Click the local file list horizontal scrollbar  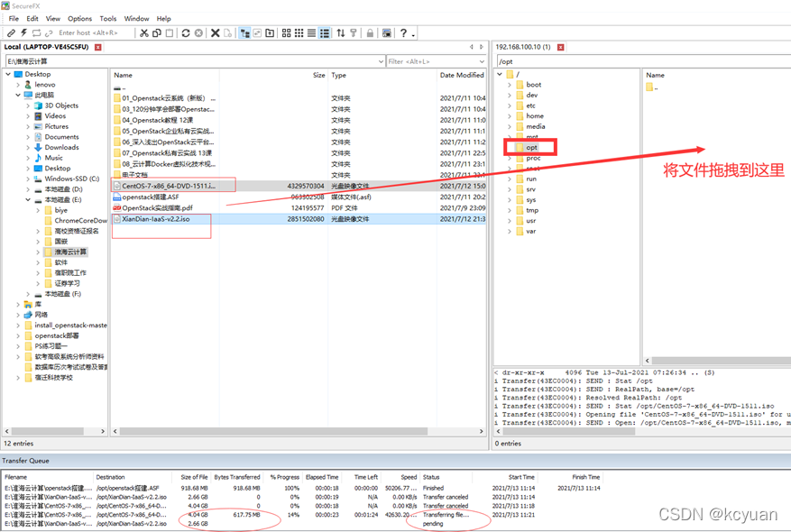click(x=273, y=432)
